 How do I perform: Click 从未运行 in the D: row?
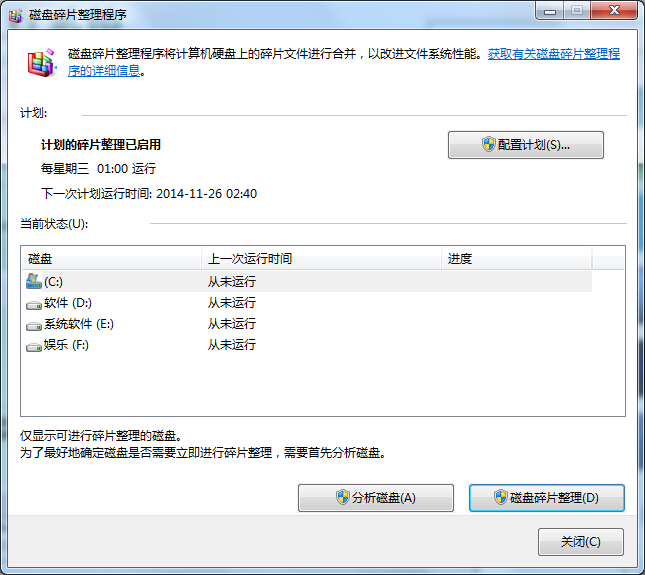tap(232, 303)
